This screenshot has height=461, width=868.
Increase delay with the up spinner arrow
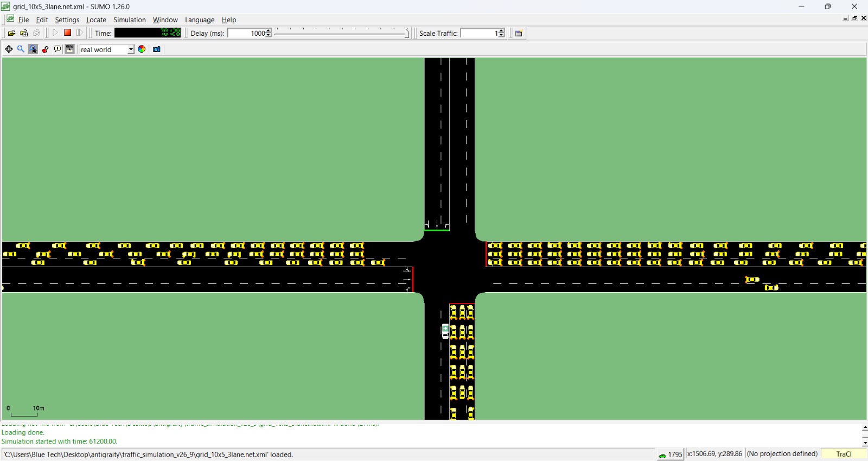click(x=269, y=31)
